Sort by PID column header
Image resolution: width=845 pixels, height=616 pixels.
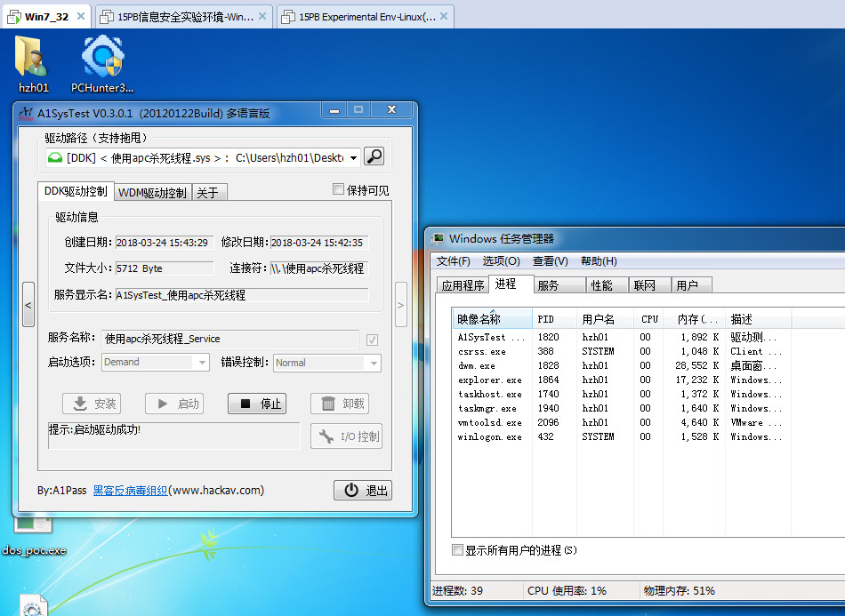click(x=554, y=319)
